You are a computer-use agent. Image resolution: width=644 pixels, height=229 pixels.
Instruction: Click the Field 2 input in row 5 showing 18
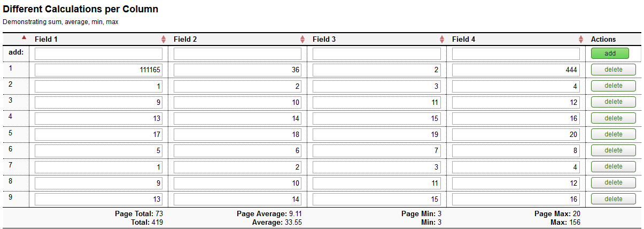(x=237, y=134)
